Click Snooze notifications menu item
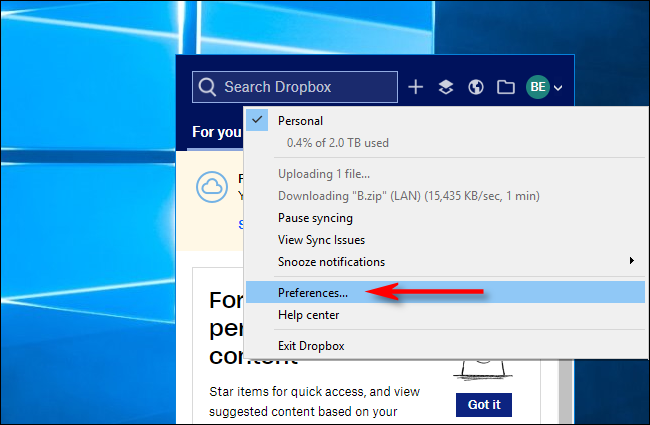 331,262
